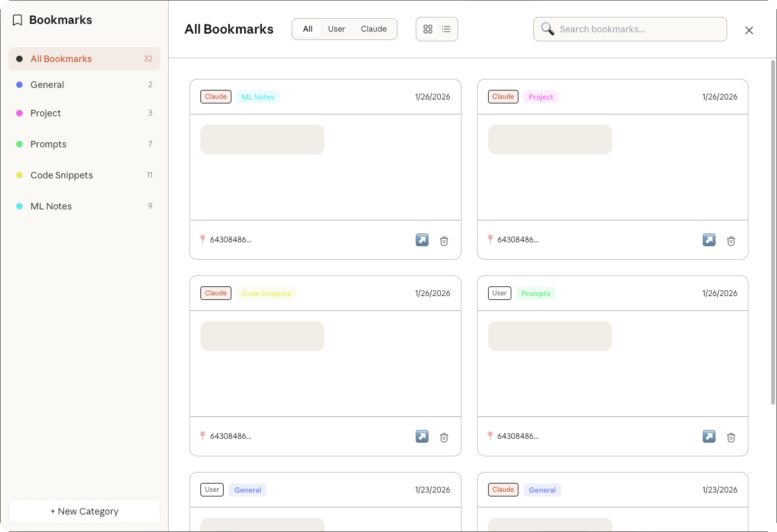Filter bookmarks by Claude
Screen dimensions: 777x532
pos(374,29)
